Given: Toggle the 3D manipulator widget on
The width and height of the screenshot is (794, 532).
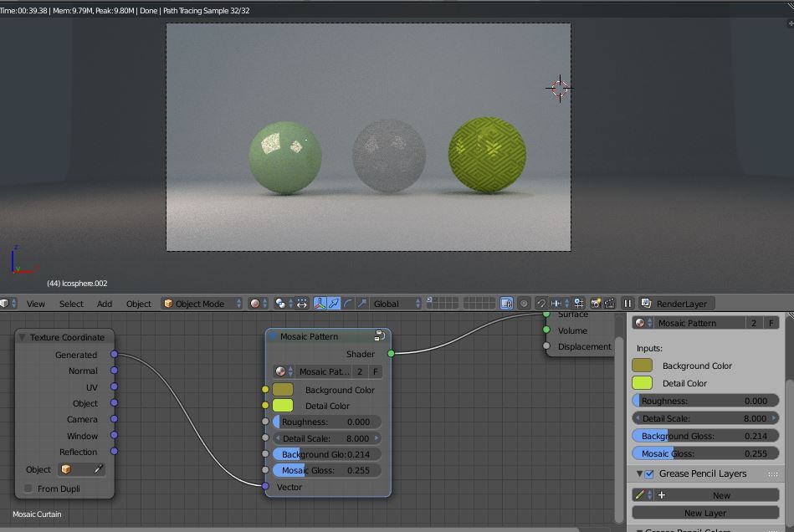Looking at the screenshot, I should (x=319, y=303).
